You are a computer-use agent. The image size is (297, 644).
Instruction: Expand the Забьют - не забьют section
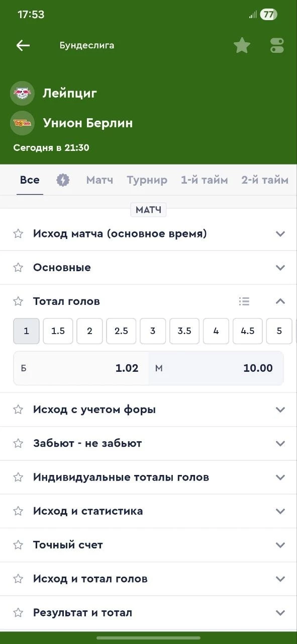[x=280, y=443]
